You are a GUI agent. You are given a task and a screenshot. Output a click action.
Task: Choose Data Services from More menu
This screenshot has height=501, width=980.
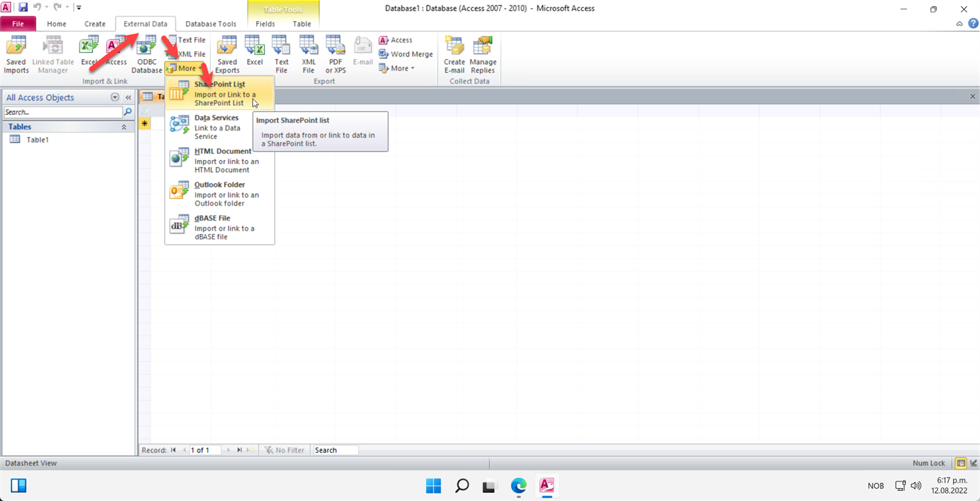click(x=220, y=127)
